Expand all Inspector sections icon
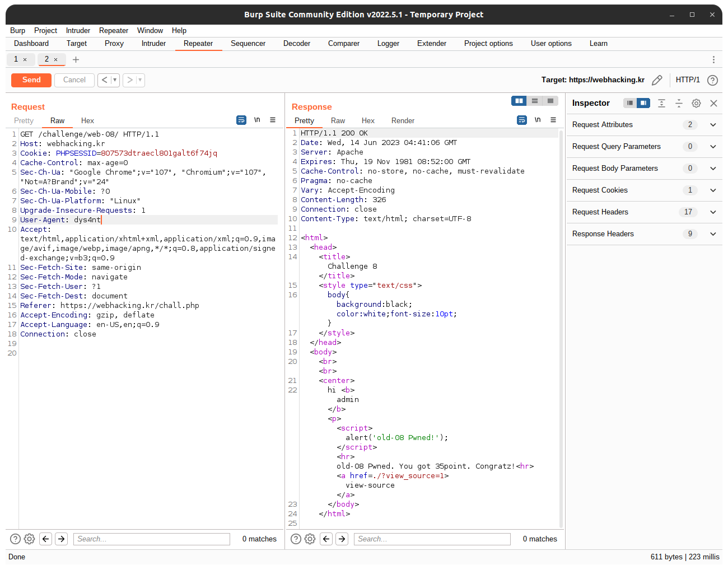Image resolution: width=728 pixels, height=570 pixels. tap(661, 103)
